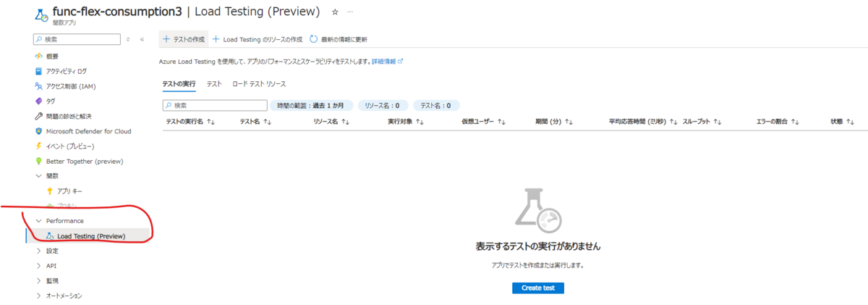Click the 問題の診断と解決 wrench icon
Image resolution: width=868 pixels, height=305 pixels.
(x=39, y=116)
